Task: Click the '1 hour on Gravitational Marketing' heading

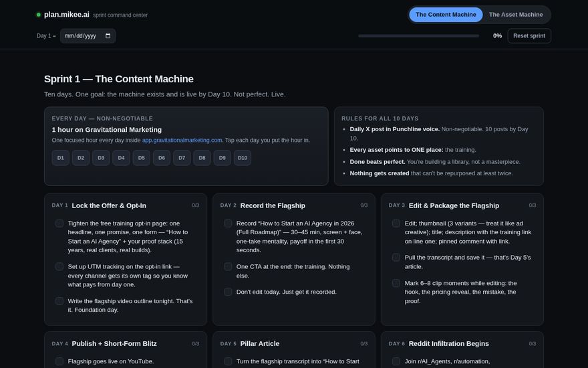Action: [x=106, y=130]
